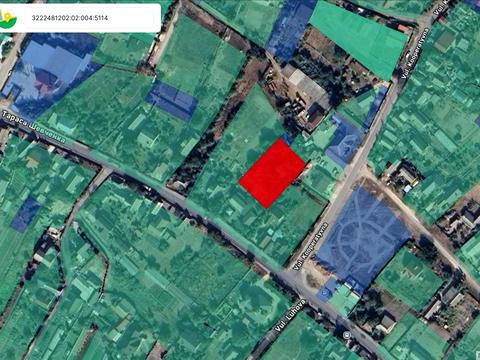The width and height of the screenshot is (480, 360).
Task: Click the green leaf logo icon
Action: [x=8, y=19]
